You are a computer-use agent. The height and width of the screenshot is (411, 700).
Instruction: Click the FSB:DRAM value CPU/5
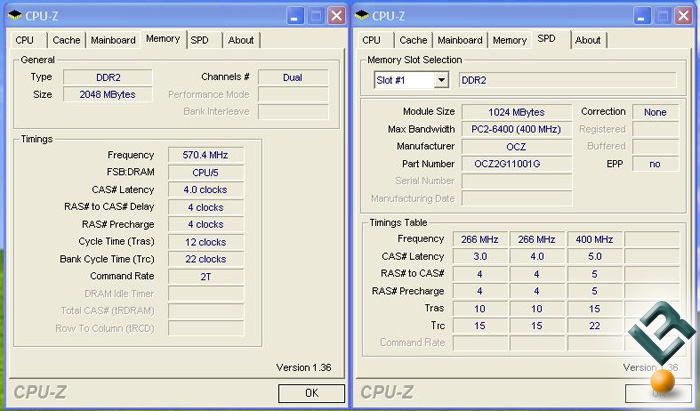pos(206,172)
